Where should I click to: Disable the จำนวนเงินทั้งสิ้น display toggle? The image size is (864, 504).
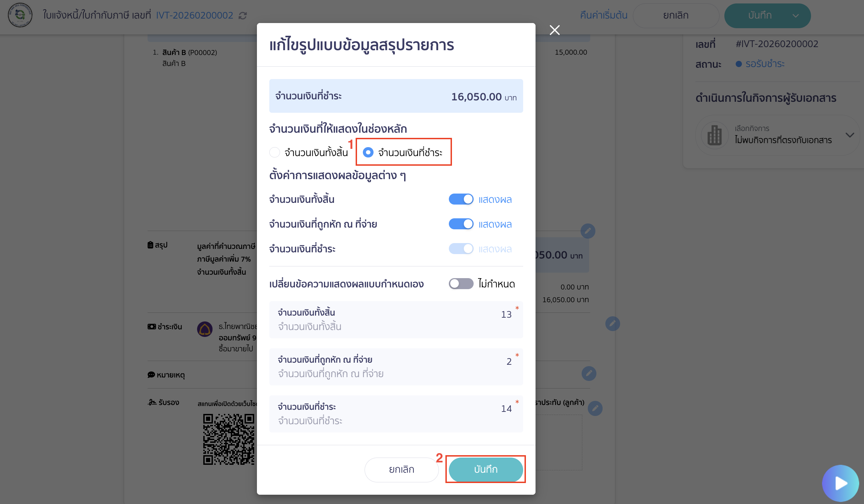461,199
